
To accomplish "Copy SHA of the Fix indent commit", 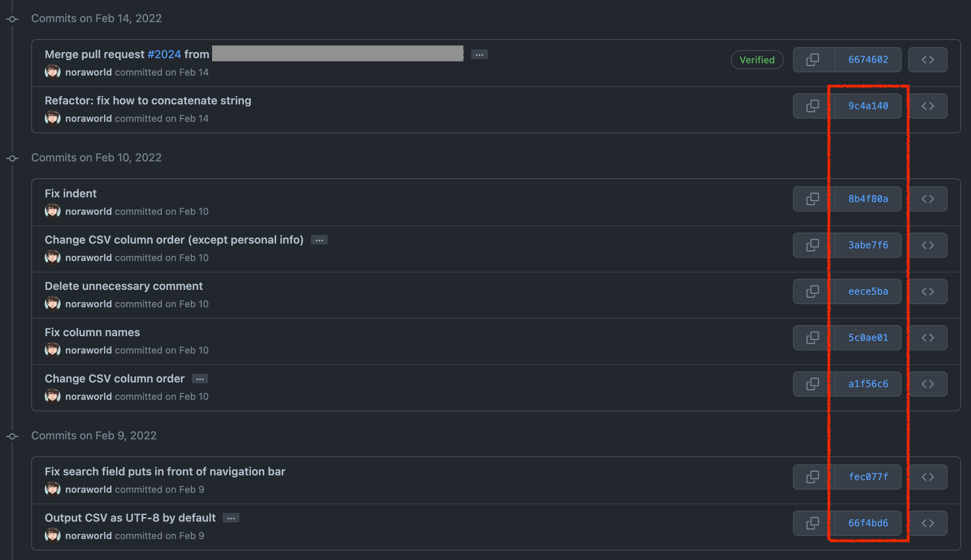I will tap(813, 199).
